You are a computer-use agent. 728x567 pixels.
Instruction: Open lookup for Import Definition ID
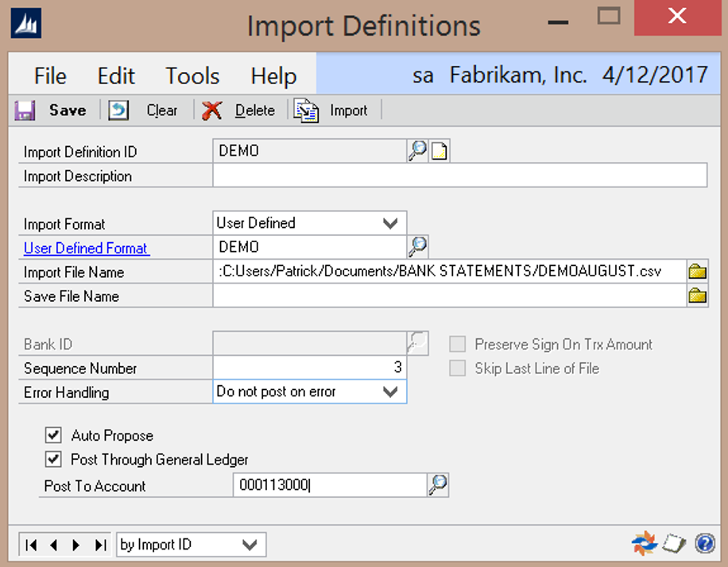(x=417, y=151)
